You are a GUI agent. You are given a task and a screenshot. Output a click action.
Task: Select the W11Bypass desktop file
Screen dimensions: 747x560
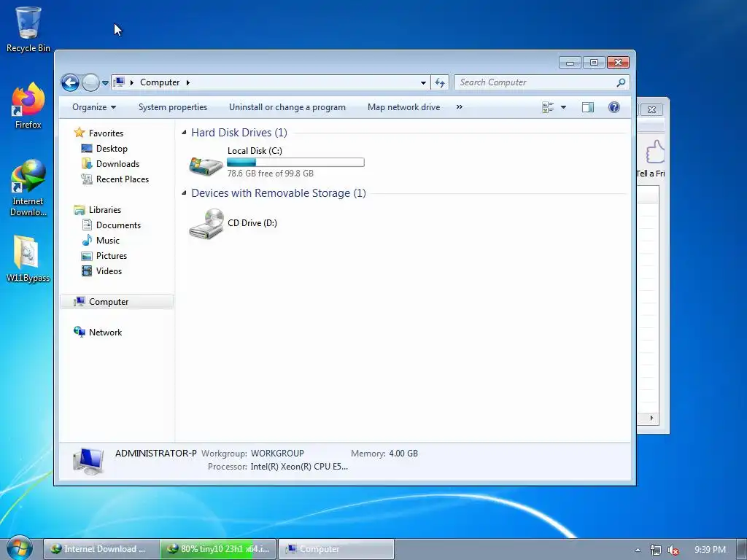click(x=28, y=259)
